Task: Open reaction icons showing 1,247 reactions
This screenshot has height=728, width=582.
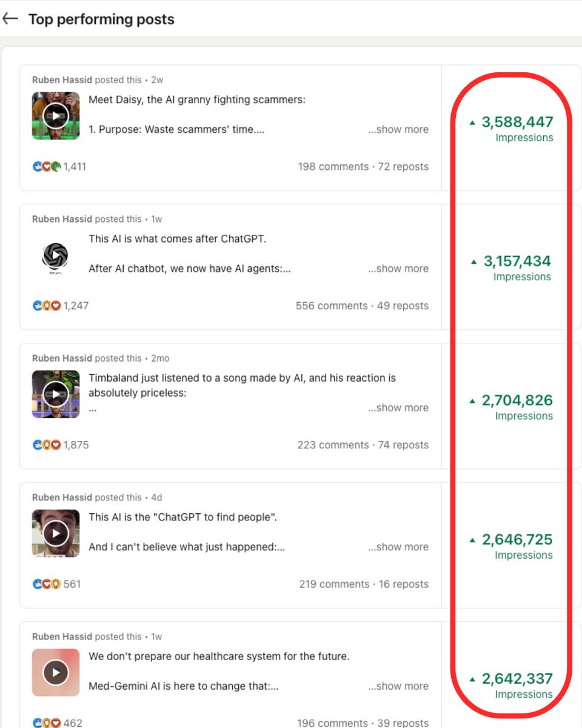Action: [x=47, y=306]
